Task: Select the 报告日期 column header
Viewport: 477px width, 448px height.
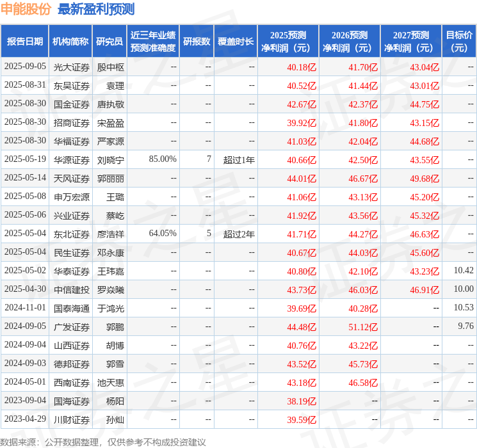Action: [x=24, y=42]
